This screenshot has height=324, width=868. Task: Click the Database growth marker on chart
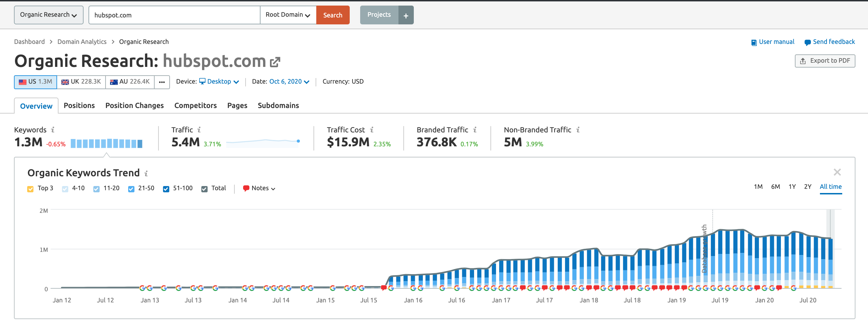[704, 248]
